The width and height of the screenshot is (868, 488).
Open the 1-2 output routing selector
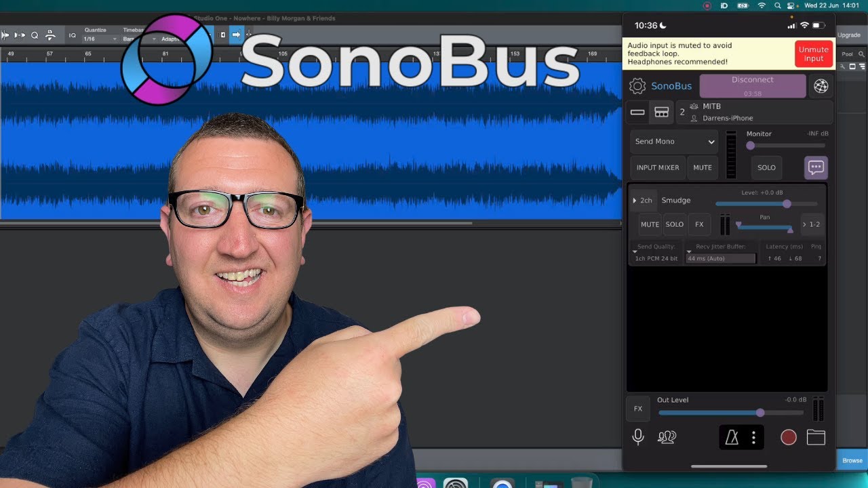tap(811, 224)
